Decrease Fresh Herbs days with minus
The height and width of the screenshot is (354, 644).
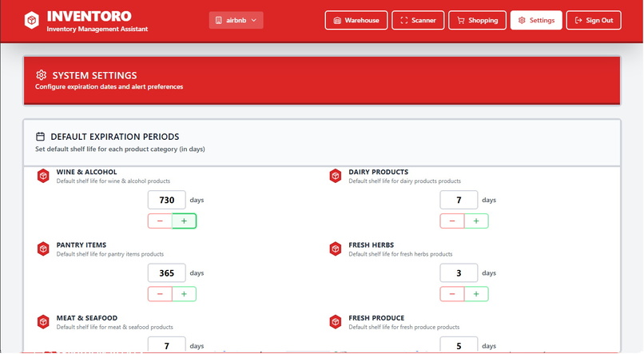451,294
